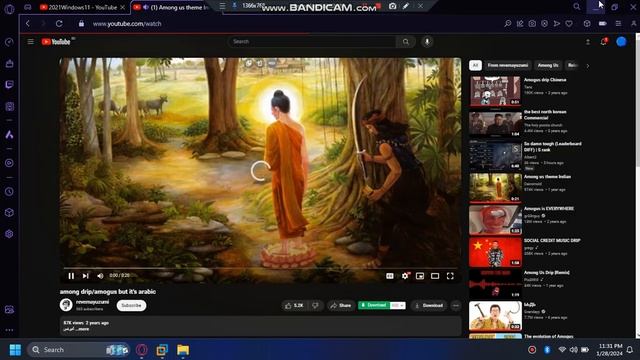Open the Opera GX menu logo
640x360 pixels.
point(9,9)
